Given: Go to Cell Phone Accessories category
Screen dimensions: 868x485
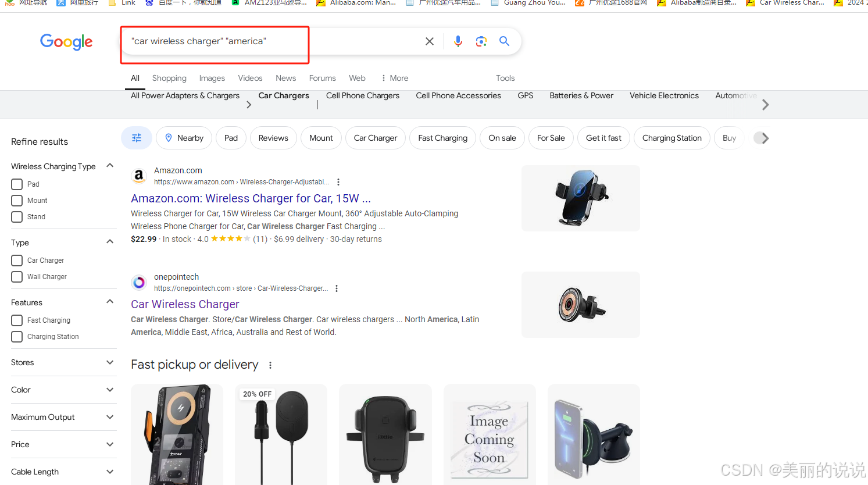Looking at the screenshot, I should point(458,95).
